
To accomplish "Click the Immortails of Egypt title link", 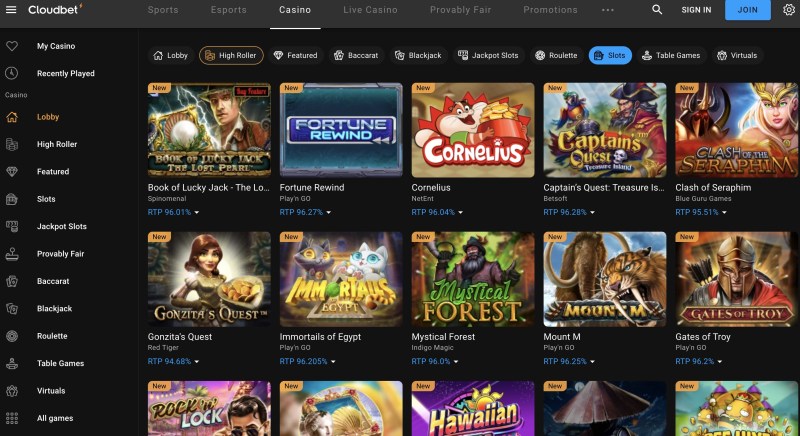I will (320, 337).
